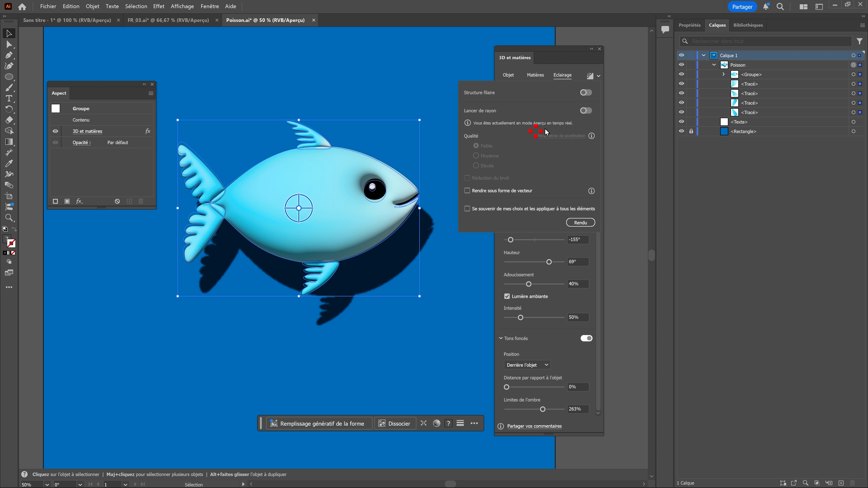Check Se souvenir de mes choix
The image size is (868, 488).
[467, 209]
